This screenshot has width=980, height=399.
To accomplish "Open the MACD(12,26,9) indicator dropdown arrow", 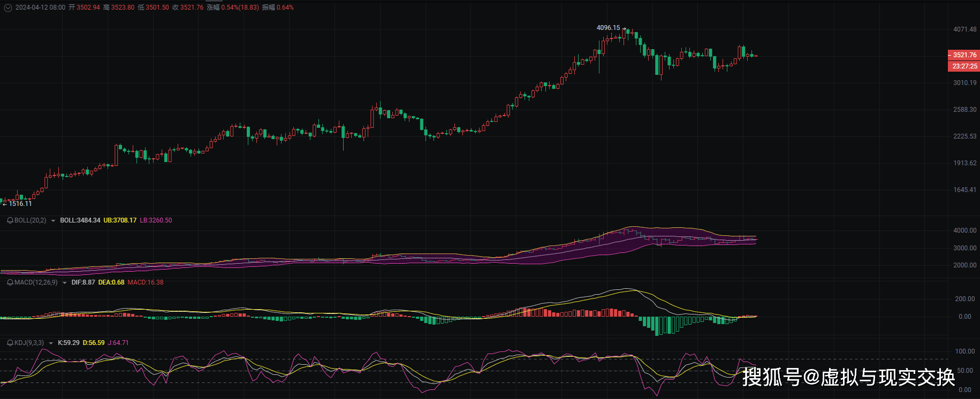I will pos(65,283).
